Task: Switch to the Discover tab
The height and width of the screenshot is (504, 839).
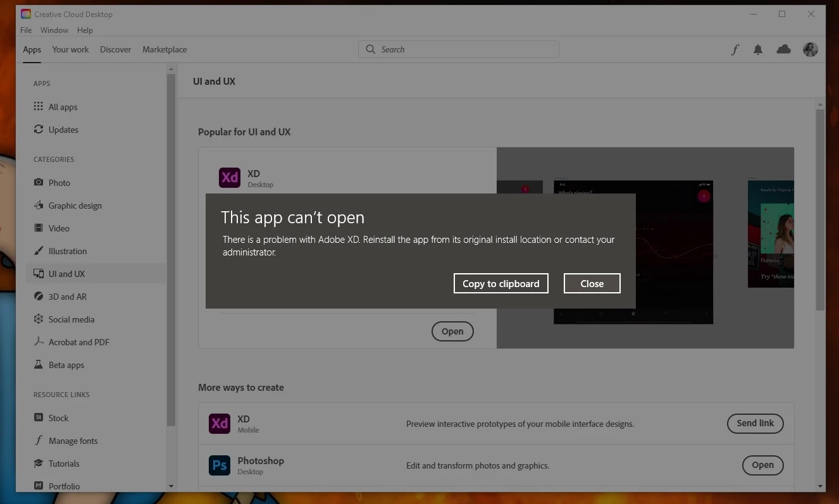Action: click(115, 50)
